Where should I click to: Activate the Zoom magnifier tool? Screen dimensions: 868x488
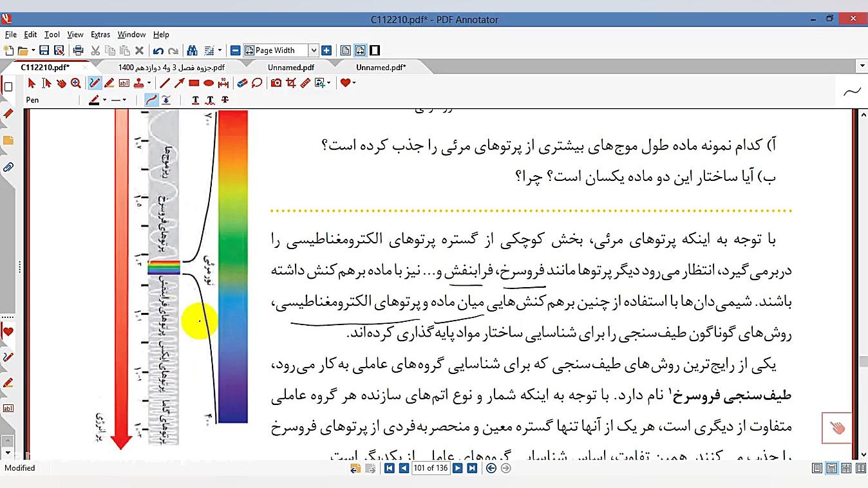76,82
